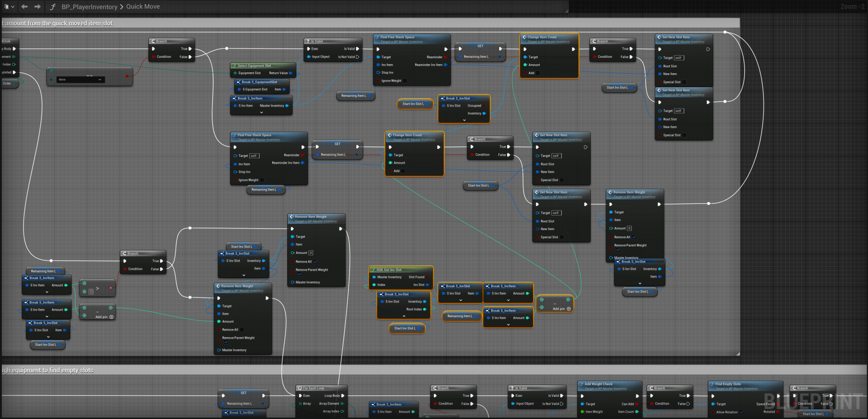Click the bookmarks icon in the graph toolbar
Viewport: 868px width, 419px height.
pyautogui.click(x=6, y=7)
